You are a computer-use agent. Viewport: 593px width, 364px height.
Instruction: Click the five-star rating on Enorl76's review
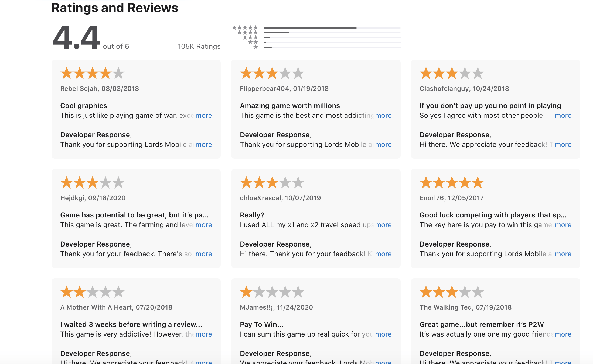tap(452, 183)
